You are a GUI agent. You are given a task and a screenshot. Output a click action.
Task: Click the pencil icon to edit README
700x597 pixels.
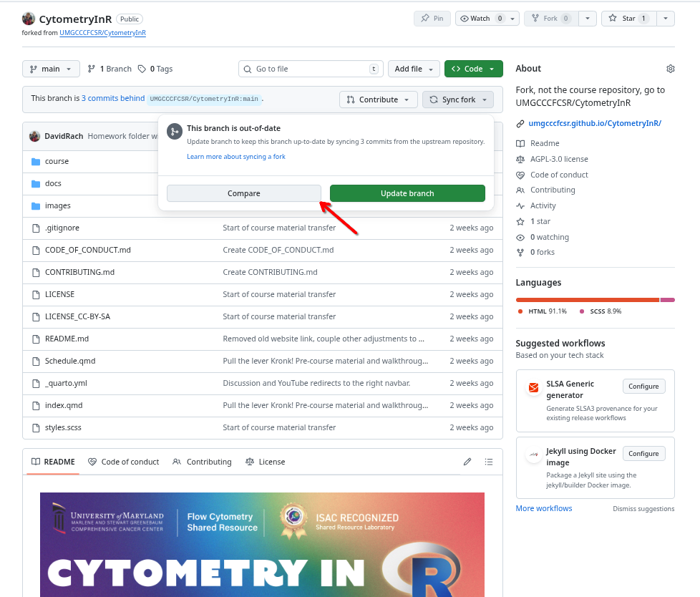(x=467, y=462)
